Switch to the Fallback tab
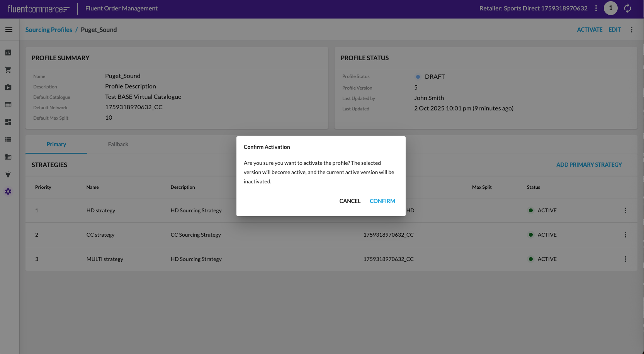The image size is (644, 354). (118, 144)
